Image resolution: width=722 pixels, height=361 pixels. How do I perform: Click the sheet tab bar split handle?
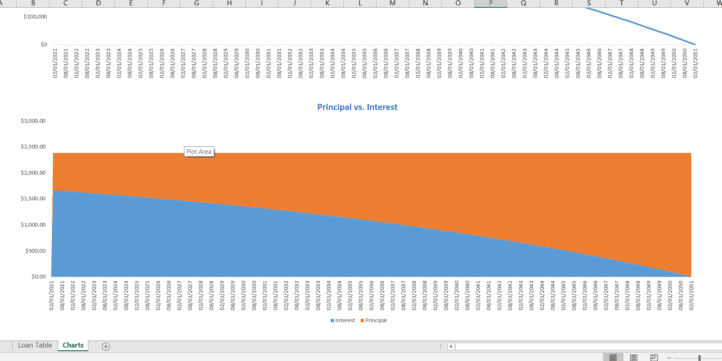pyautogui.click(x=441, y=346)
